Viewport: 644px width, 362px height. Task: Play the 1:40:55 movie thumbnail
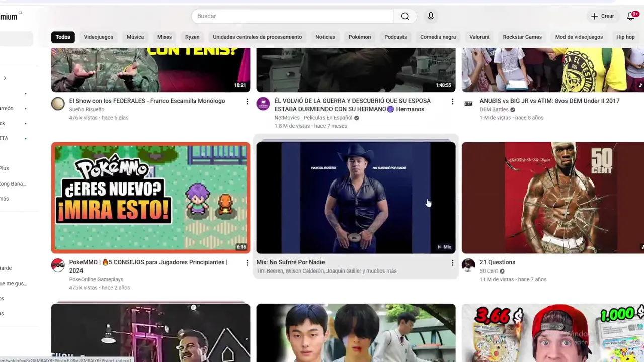(x=356, y=70)
